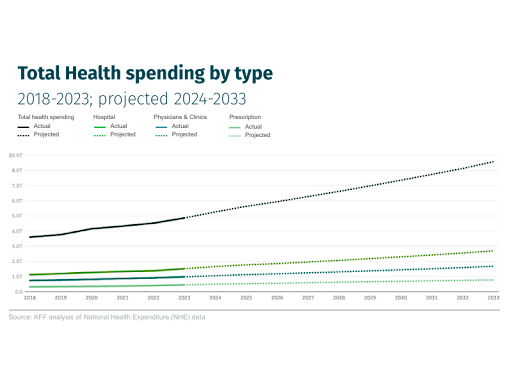Click the 2028 x-axis label
Image resolution: width=512 pixels, height=384 pixels.
click(339, 298)
